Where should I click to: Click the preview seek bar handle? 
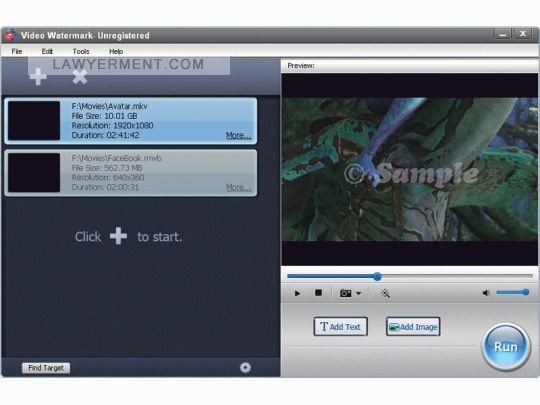(x=377, y=276)
